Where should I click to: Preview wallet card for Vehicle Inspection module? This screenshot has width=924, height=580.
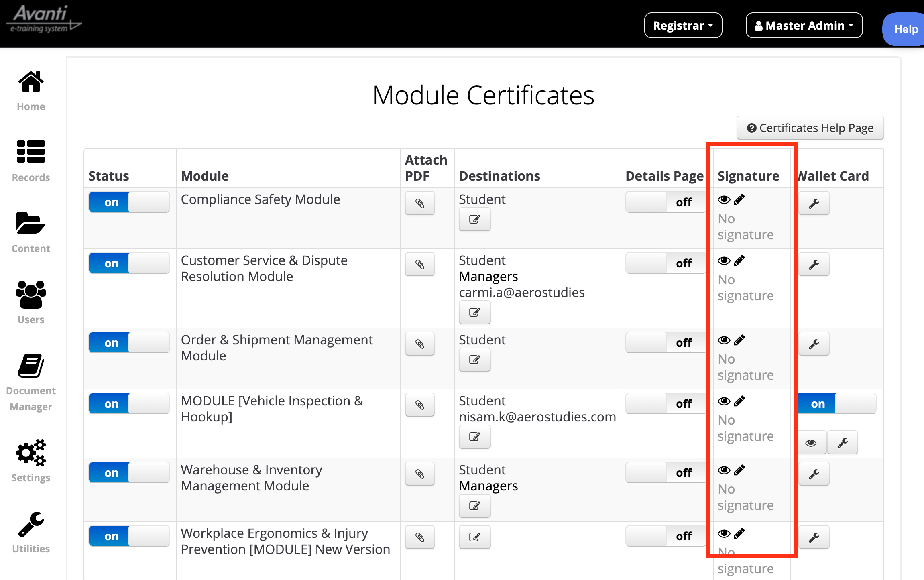coord(811,443)
